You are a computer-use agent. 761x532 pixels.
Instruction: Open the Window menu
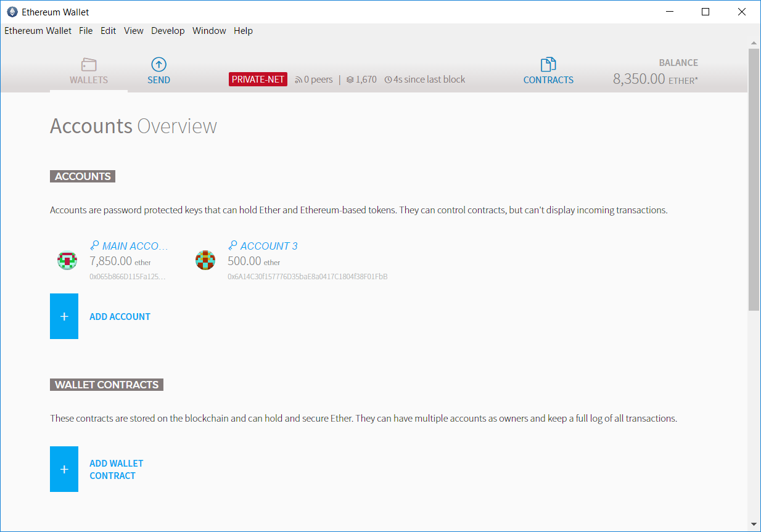tap(209, 31)
